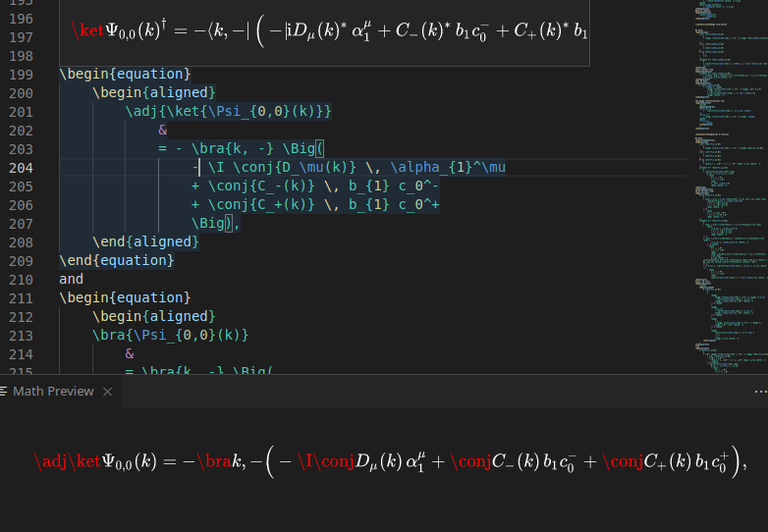Screen dimensions: 768x532
Task: Click \end{equation} on line 209
Action: click(117, 260)
